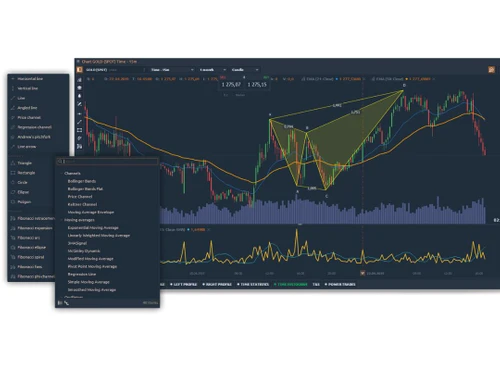The height and width of the screenshot is (375, 500).
Task: Add Bollinger Bands indicator
Action: (x=82, y=181)
